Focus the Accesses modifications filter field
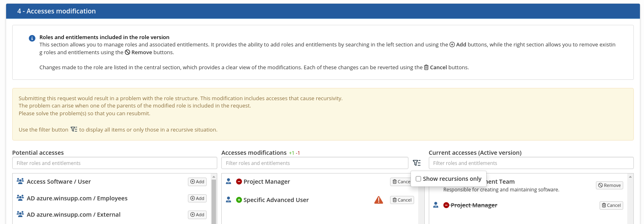Viewport: 644px width, 224px height. coord(315,163)
